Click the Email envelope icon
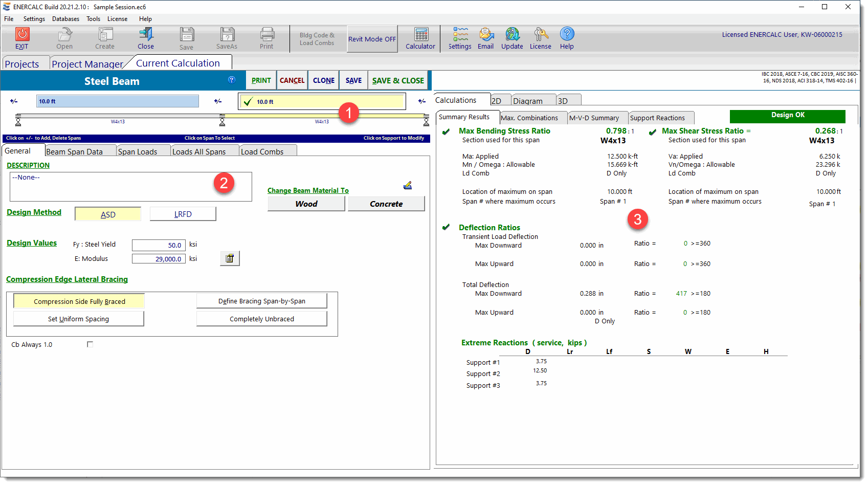Screen dimensions: 868x485 tap(486, 34)
